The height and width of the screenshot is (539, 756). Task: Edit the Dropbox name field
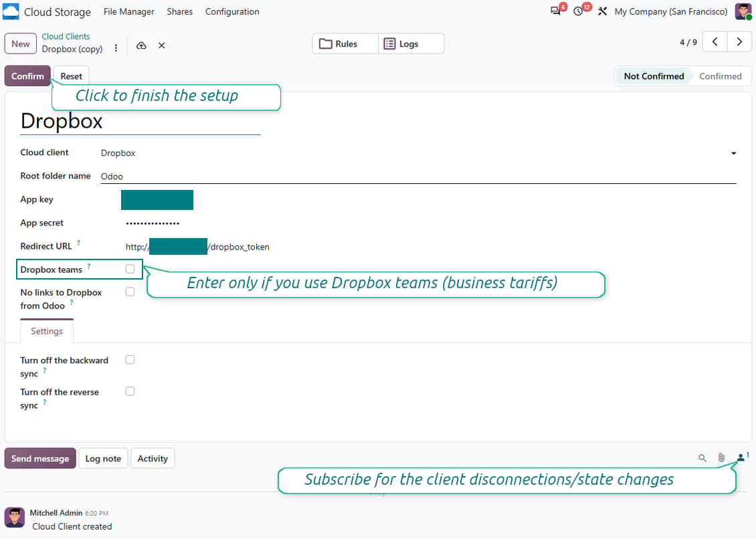tap(140, 121)
